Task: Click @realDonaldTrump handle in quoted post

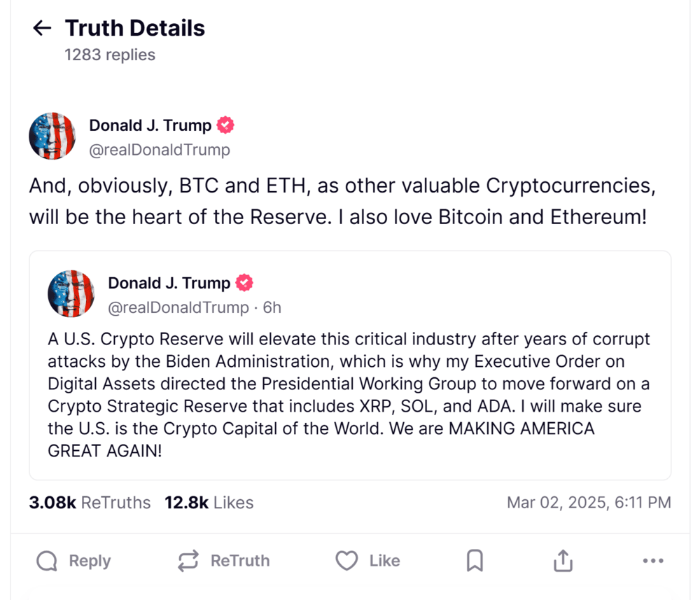Action: 178,307
